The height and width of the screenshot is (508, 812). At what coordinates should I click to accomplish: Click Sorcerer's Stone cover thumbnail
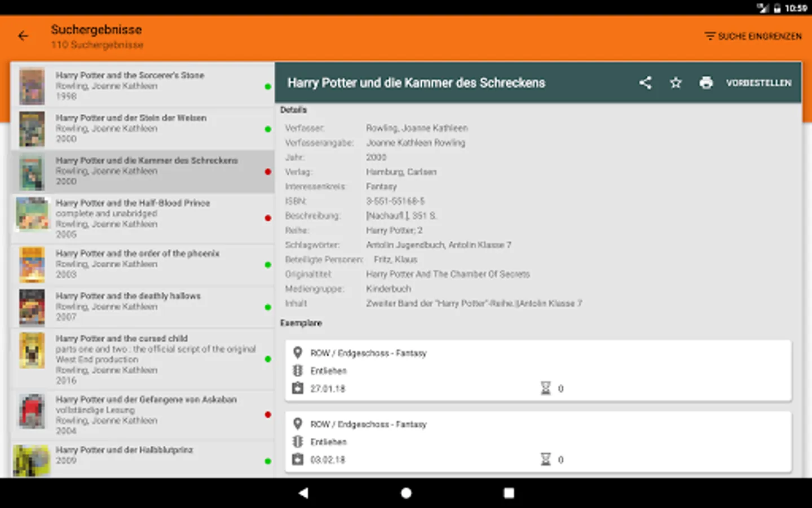coord(32,86)
